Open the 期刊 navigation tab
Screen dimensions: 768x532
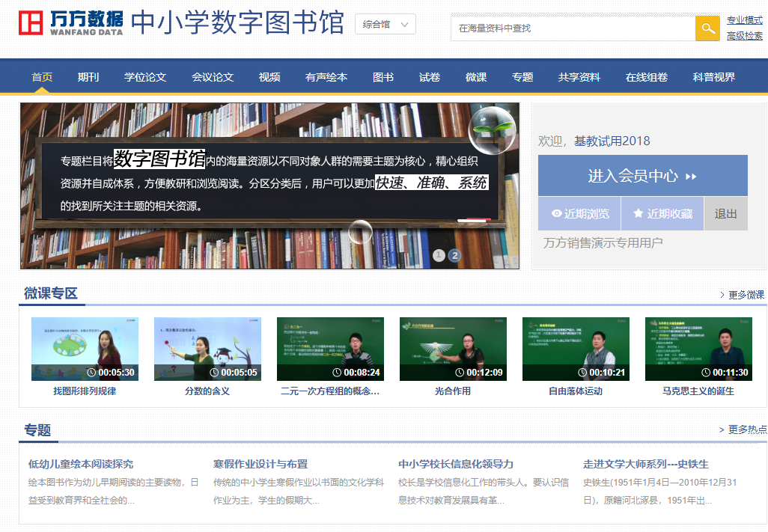click(88, 77)
